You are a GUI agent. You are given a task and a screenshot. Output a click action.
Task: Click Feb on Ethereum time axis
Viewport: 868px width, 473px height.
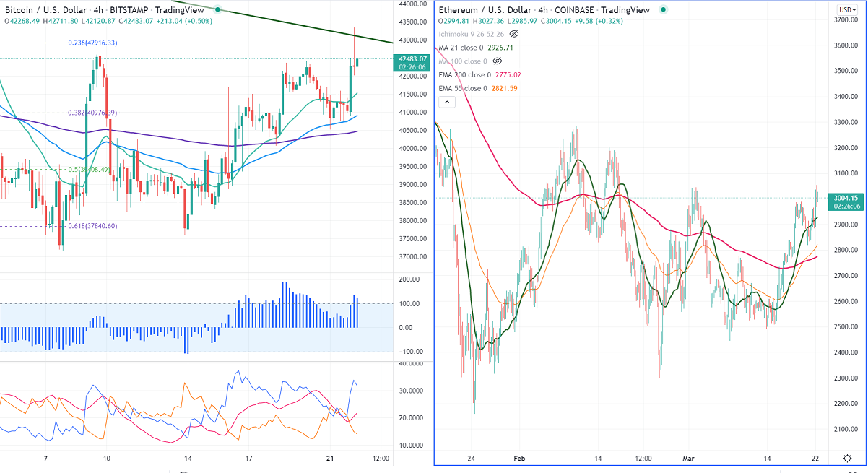[518, 459]
